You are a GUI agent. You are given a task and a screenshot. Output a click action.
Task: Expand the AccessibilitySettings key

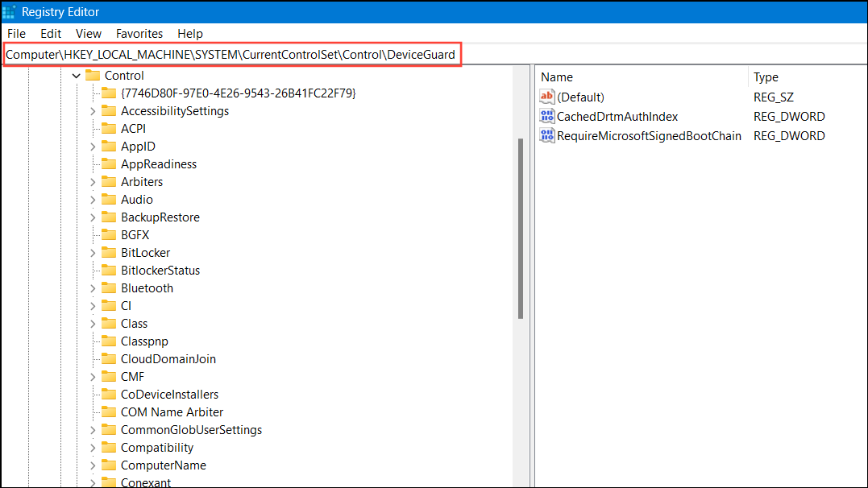point(93,111)
